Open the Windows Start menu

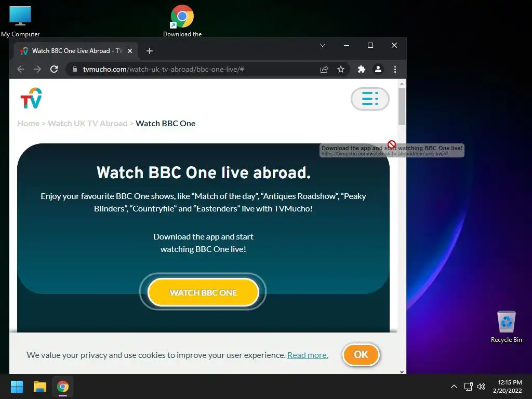[17, 387]
